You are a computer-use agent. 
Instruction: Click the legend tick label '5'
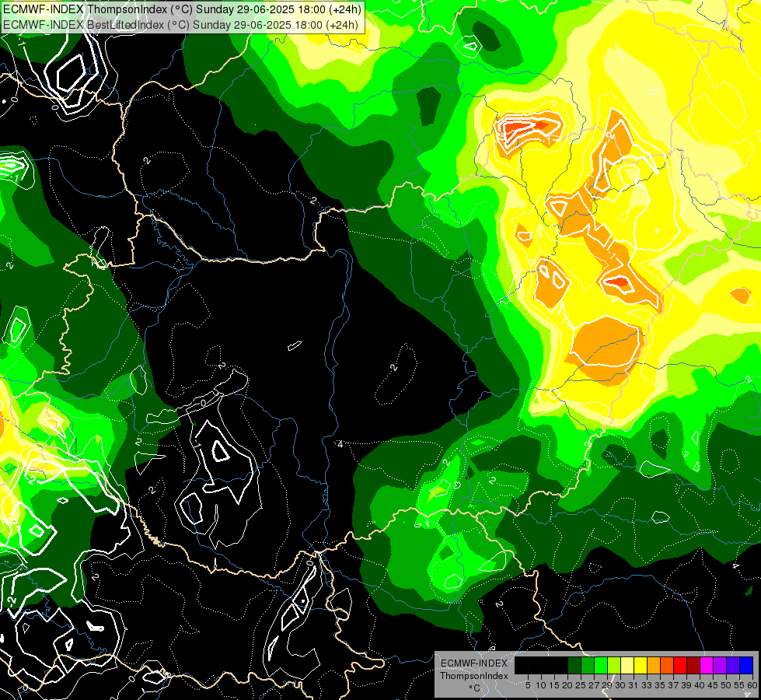click(528, 685)
